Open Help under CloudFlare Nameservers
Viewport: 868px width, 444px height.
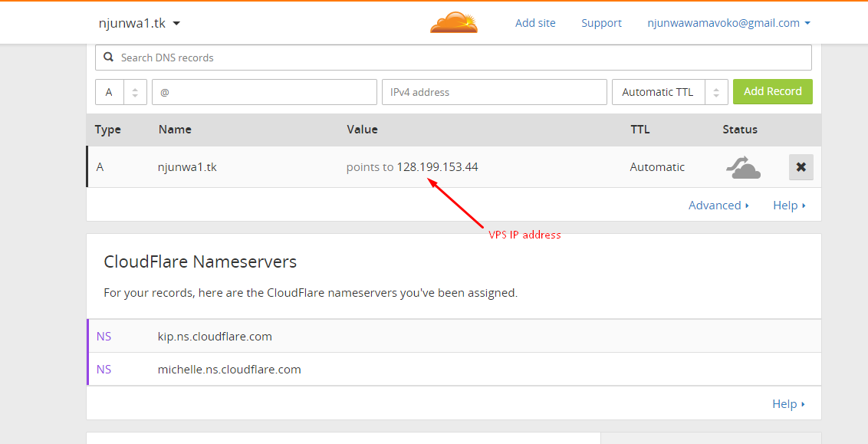pyautogui.click(x=789, y=404)
